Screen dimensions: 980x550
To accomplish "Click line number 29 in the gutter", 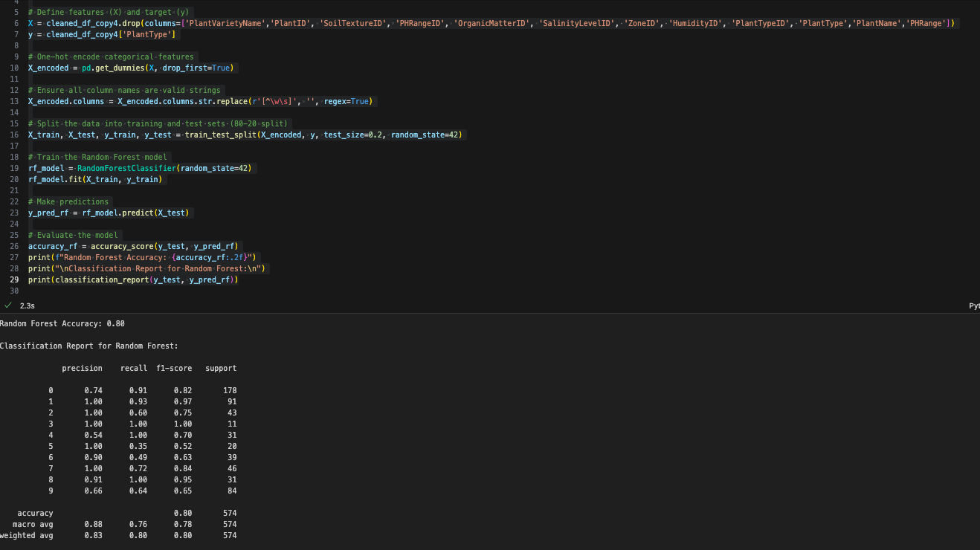I will pos(15,279).
